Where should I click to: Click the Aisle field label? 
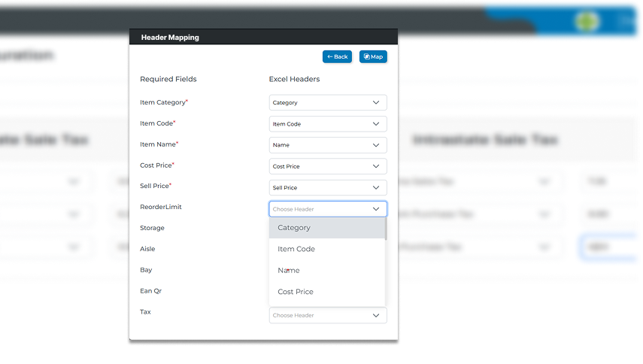(147, 249)
